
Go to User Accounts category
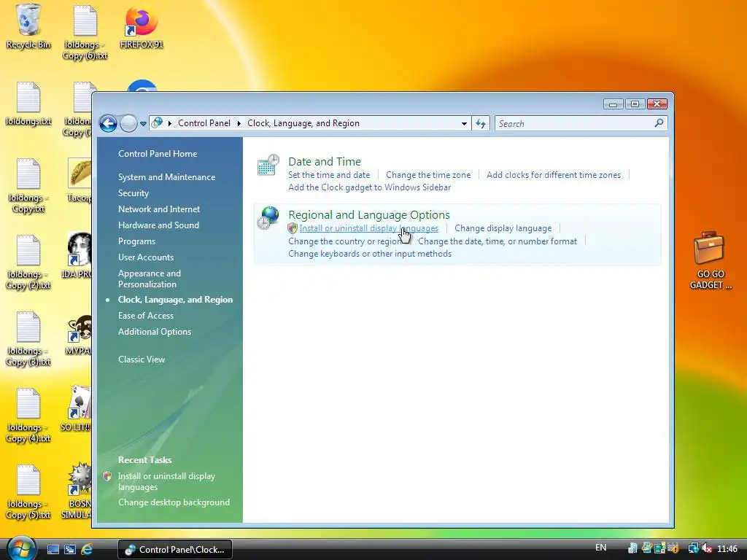(x=146, y=257)
